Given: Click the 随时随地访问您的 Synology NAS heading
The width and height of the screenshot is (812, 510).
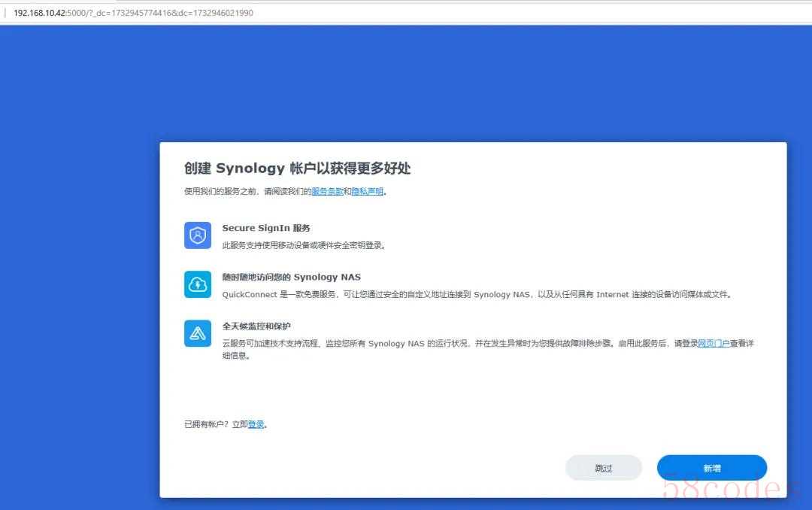Looking at the screenshot, I should (x=291, y=278).
